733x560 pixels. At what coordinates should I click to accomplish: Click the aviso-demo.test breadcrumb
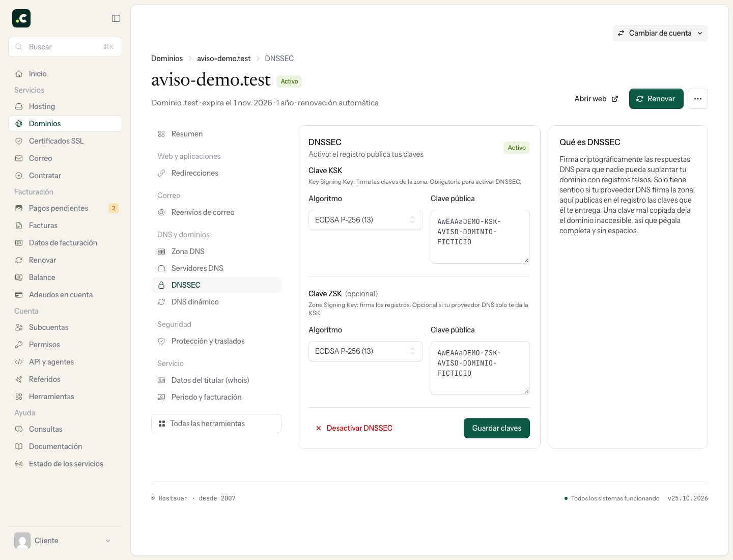(x=224, y=59)
